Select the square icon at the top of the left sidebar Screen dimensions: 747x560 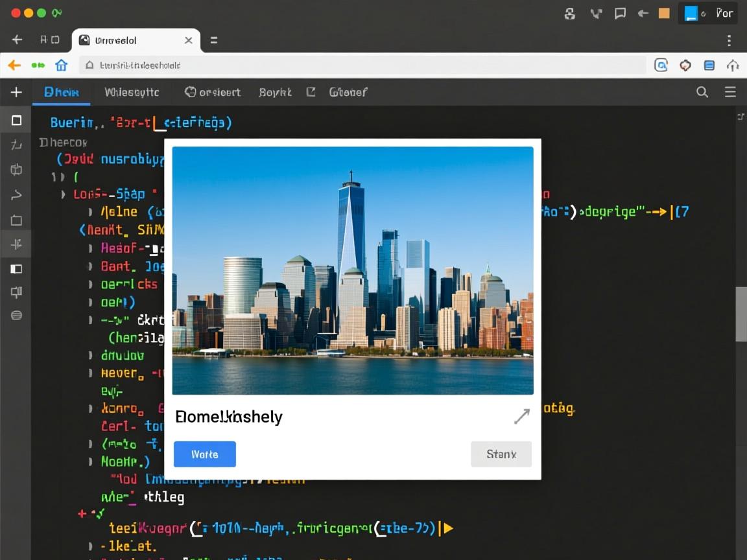(x=17, y=120)
